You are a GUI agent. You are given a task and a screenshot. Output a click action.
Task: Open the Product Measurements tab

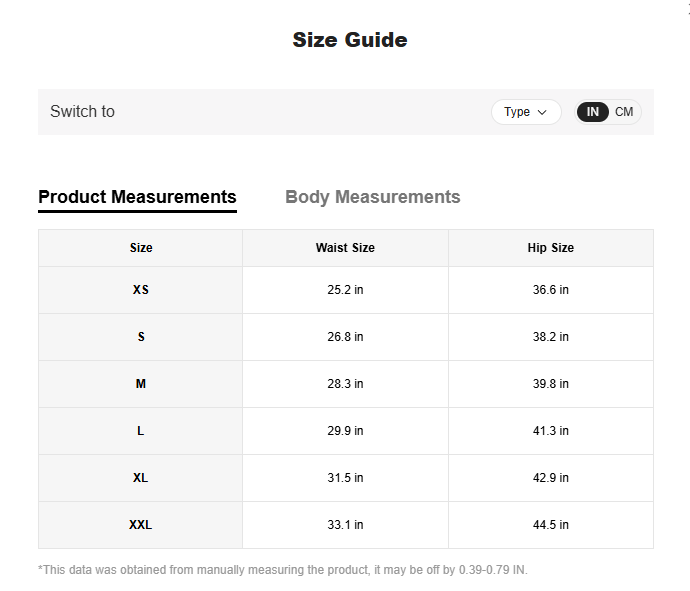pyautogui.click(x=137, y=197)
